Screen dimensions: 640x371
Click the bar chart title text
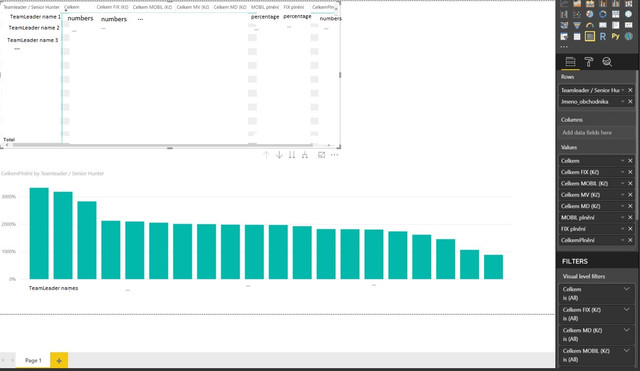pyautogui.click(x=52, y=173)
